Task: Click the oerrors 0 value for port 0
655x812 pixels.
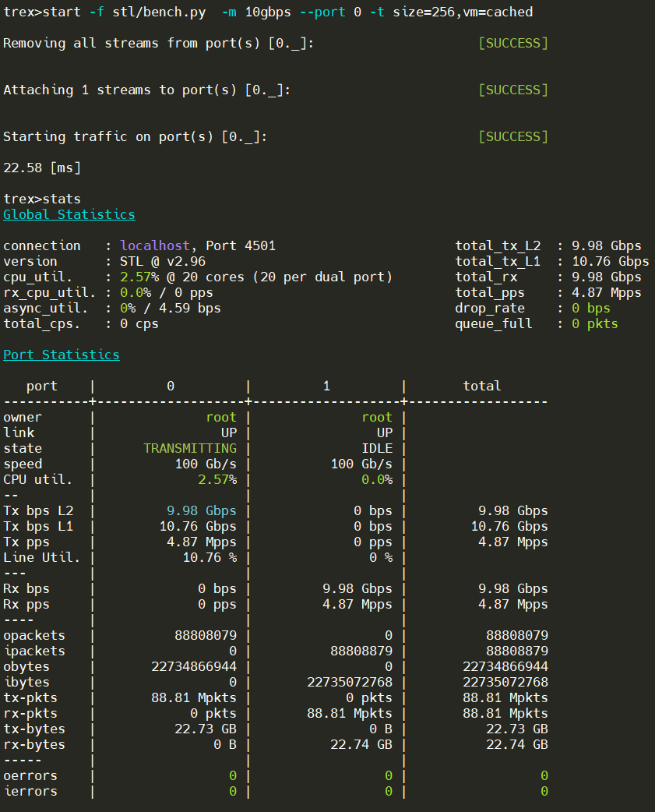Action: 231,775
